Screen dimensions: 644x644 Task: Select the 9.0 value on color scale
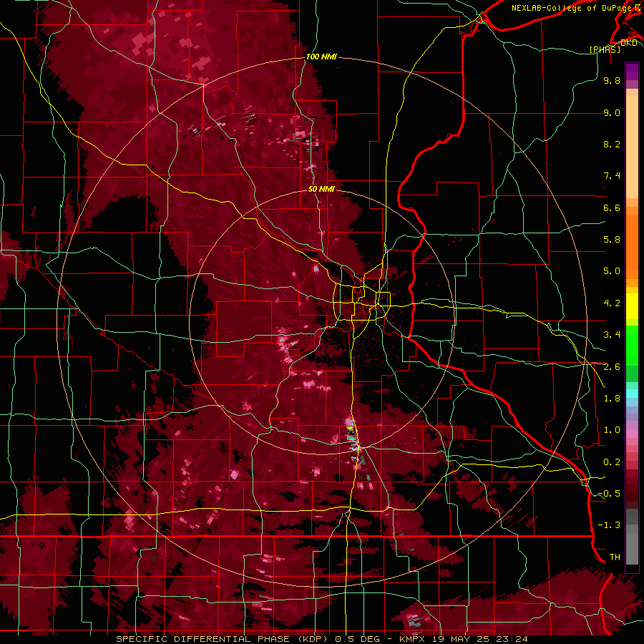tap(612, 112)
